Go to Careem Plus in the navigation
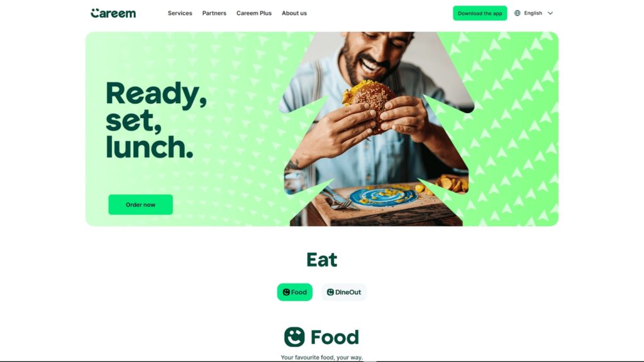 tap(254, 13)
